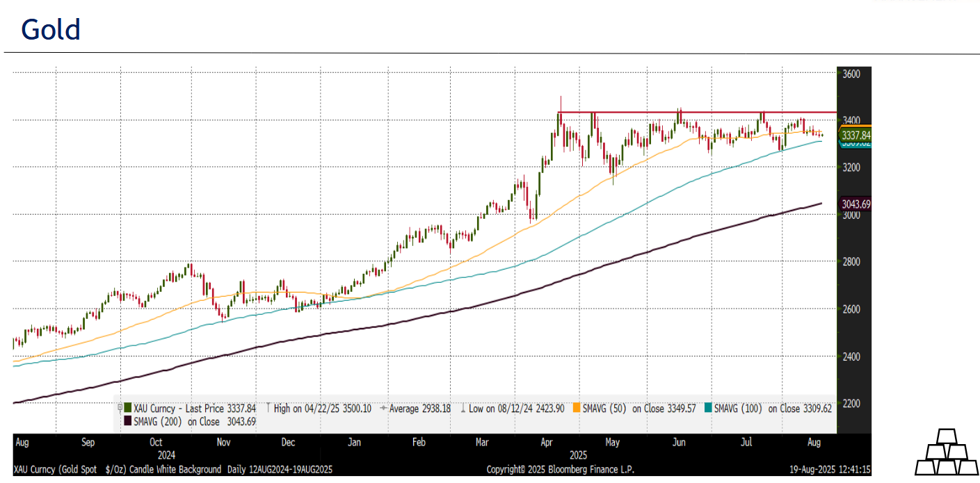Click the Aug label at right end of axis
Viewport: 980px width, 483px height.
[x=814, y=441]
